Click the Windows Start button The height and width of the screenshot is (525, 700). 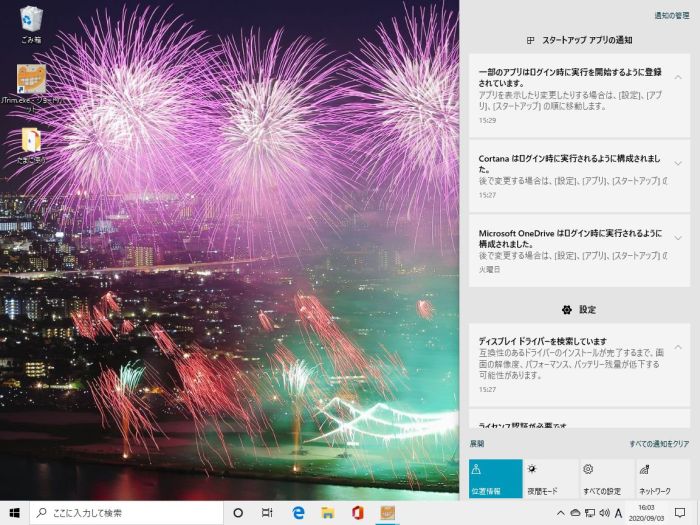[x=14, y=512]
